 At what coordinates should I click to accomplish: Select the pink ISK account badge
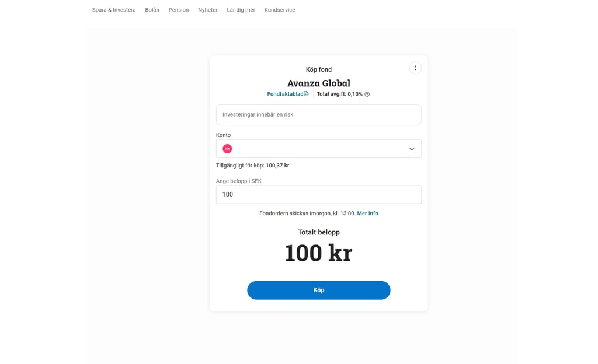coord(227,149)
